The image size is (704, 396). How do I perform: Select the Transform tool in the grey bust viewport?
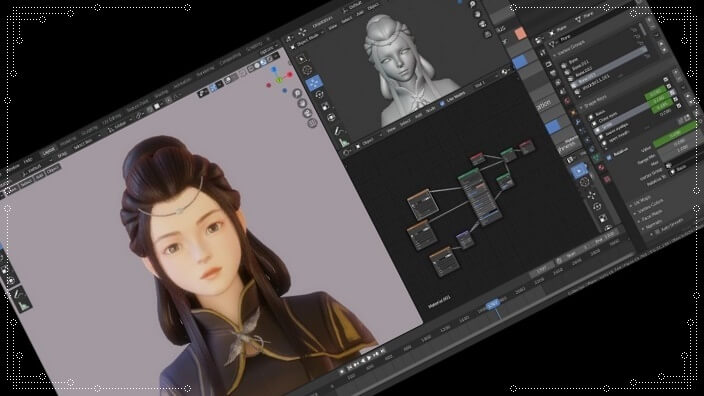click(x=331, y=118)
